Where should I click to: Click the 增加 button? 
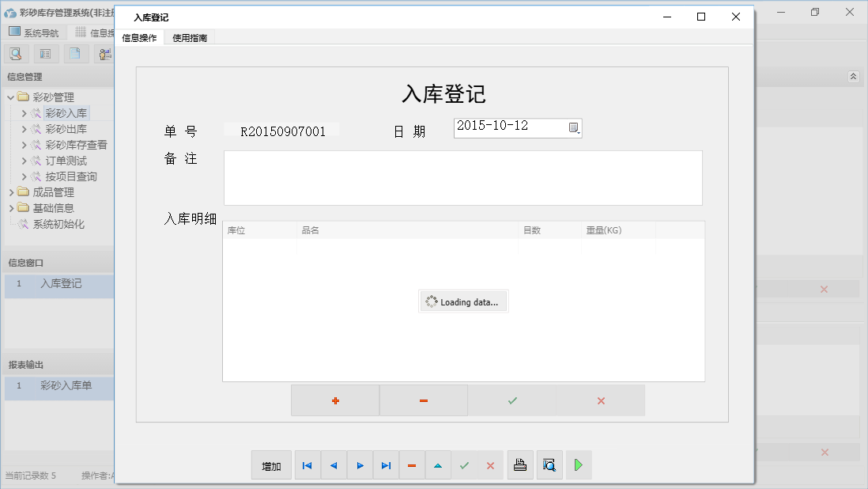click(271, 465)
